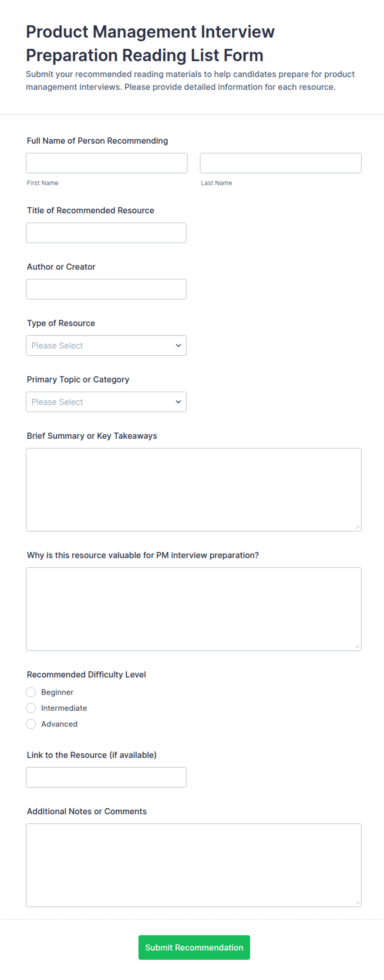Click the Type of Resource chevron arrow
The width and height of the screenshot is (384, 980).
[x=178, y=345]
